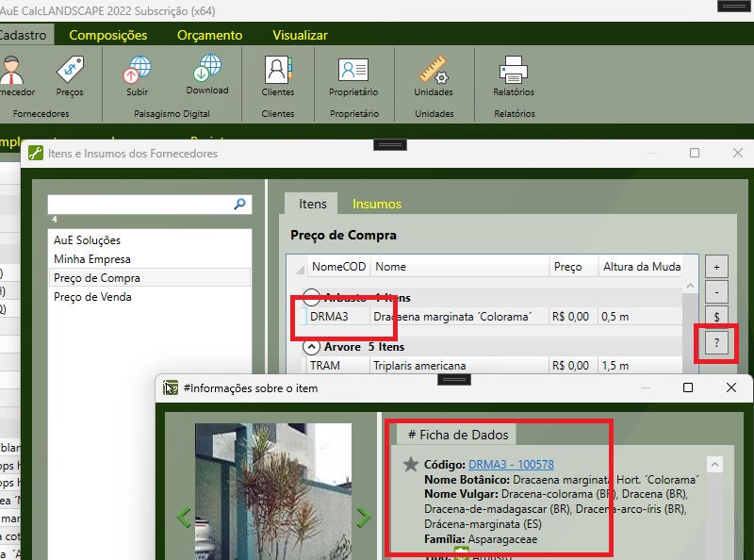Open the Unidades ruler icon

tap(434, 71)
